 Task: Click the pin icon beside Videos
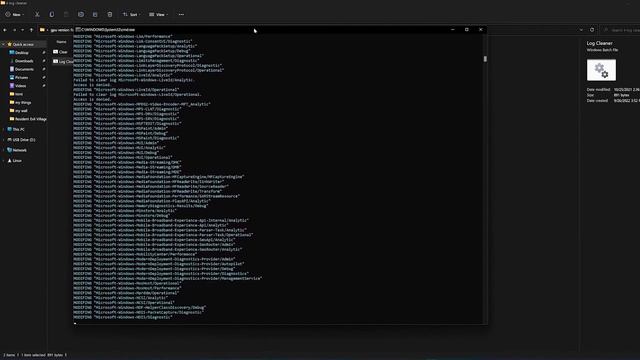coord(44,86)
